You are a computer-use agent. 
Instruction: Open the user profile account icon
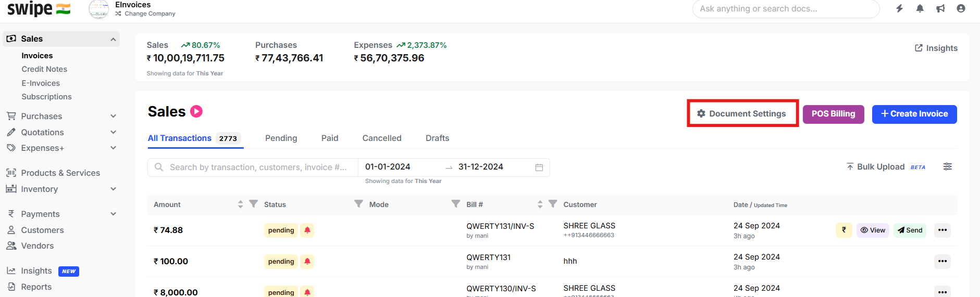961,8
